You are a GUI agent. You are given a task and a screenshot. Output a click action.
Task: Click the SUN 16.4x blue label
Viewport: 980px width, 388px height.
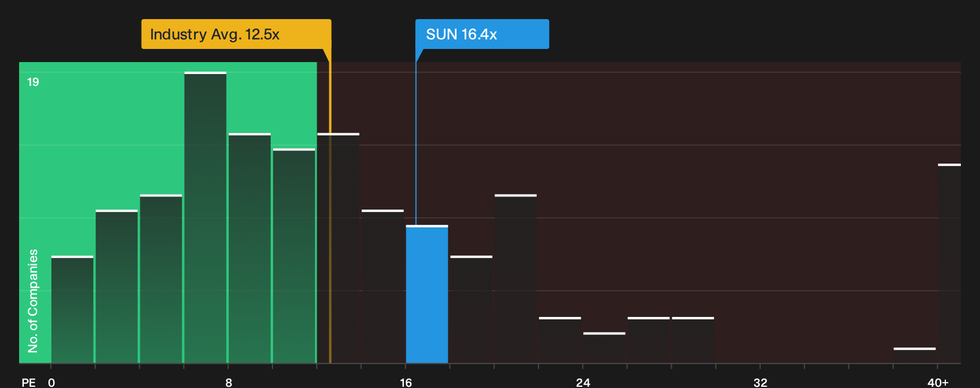[x=482, y=34]
